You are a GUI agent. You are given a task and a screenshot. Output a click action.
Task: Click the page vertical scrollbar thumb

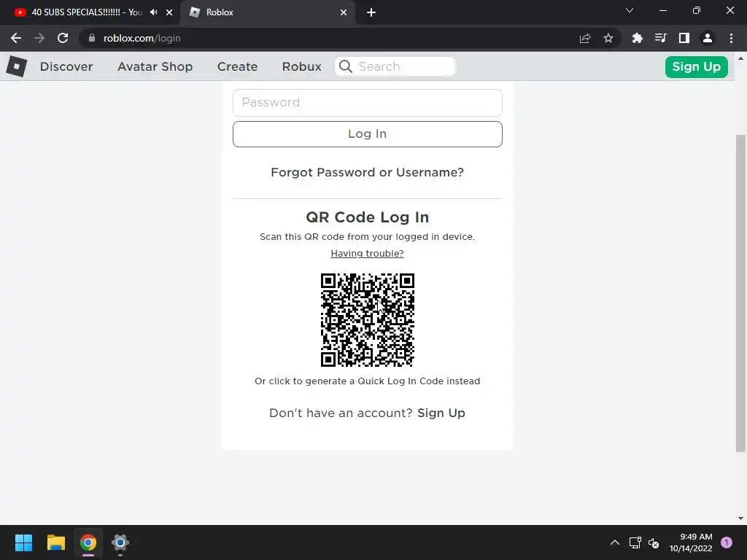(x=740, y=293)
